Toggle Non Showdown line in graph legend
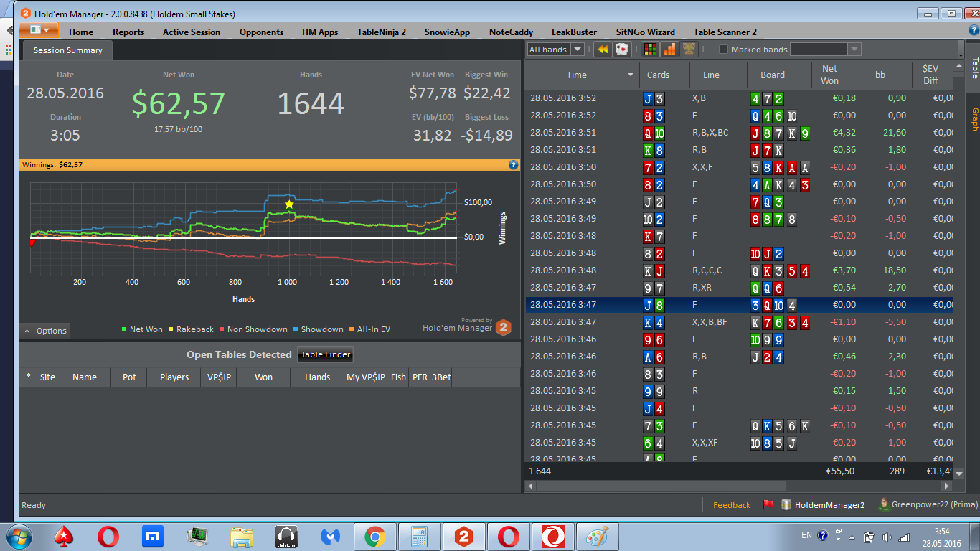The width and height of the screenshot is (980, 551). point(253,329)
